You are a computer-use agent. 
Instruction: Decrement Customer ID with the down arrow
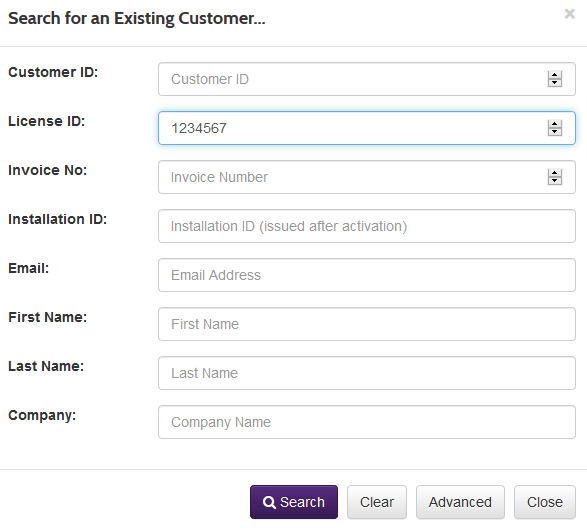click(555, 83)
